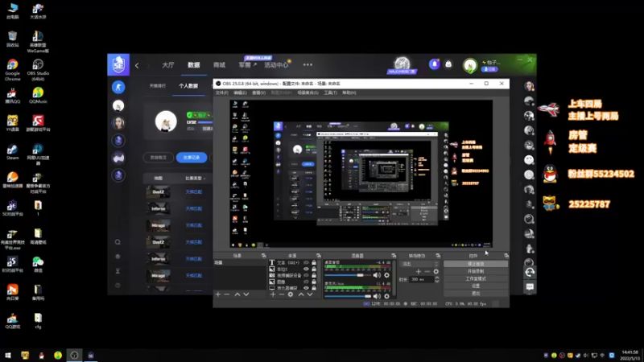Click the top stop-streaming button in OBS controls

pyautogui.click(x=476, y=264)
